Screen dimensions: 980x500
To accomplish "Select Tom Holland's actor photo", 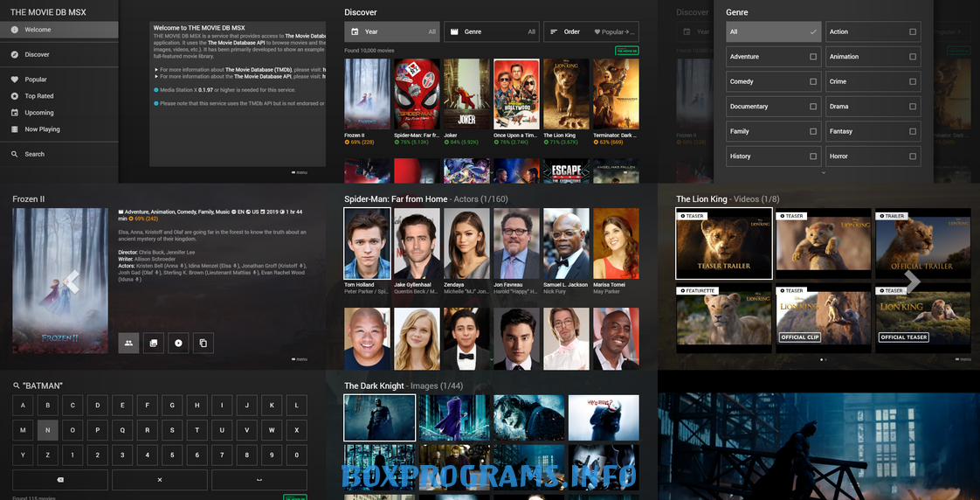I will [367, 243].
